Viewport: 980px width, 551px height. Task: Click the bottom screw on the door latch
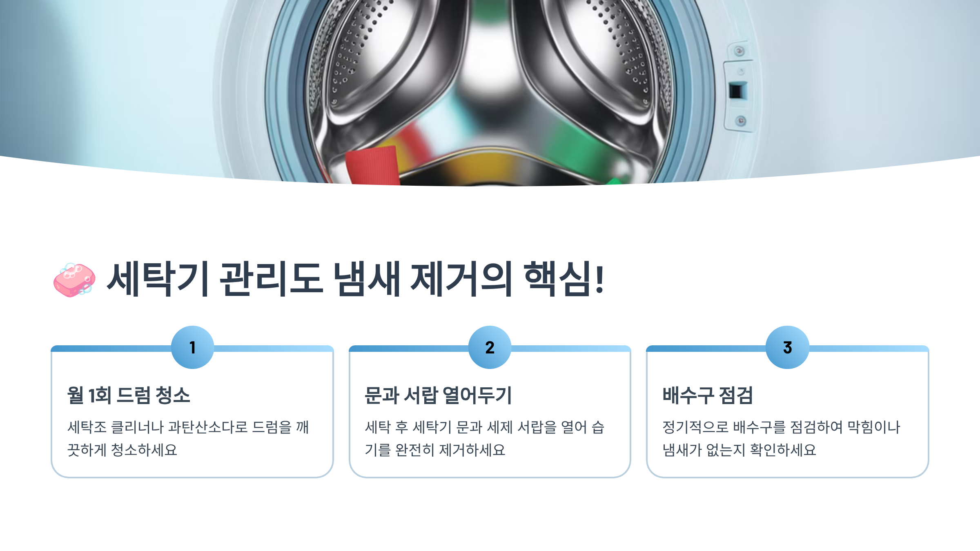point(741,121)
